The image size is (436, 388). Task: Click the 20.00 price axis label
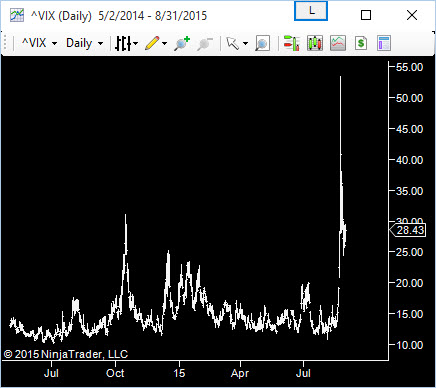pos(409,283)
